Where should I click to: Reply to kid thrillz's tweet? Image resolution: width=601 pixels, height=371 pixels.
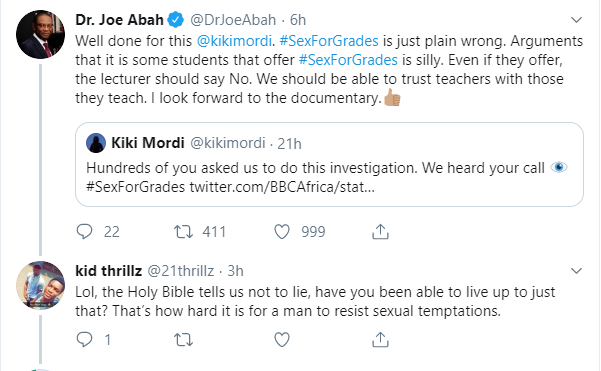[x=84, y=340]
